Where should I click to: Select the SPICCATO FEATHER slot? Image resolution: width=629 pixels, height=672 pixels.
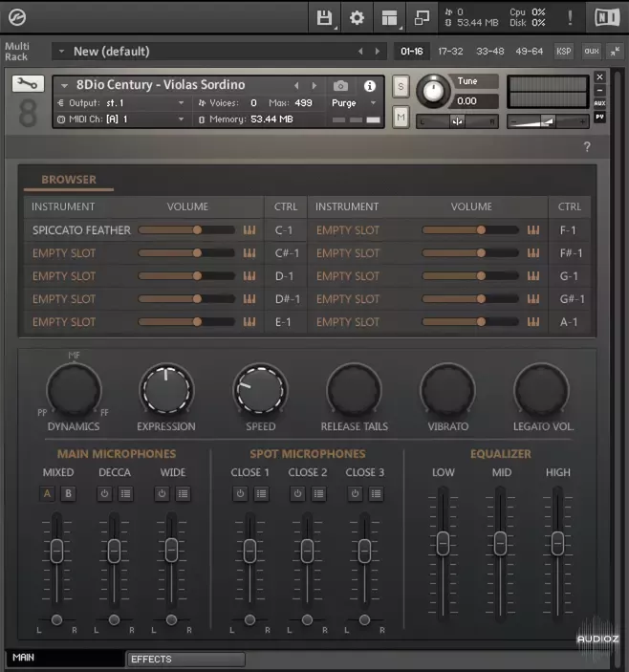tap(81, 230)
